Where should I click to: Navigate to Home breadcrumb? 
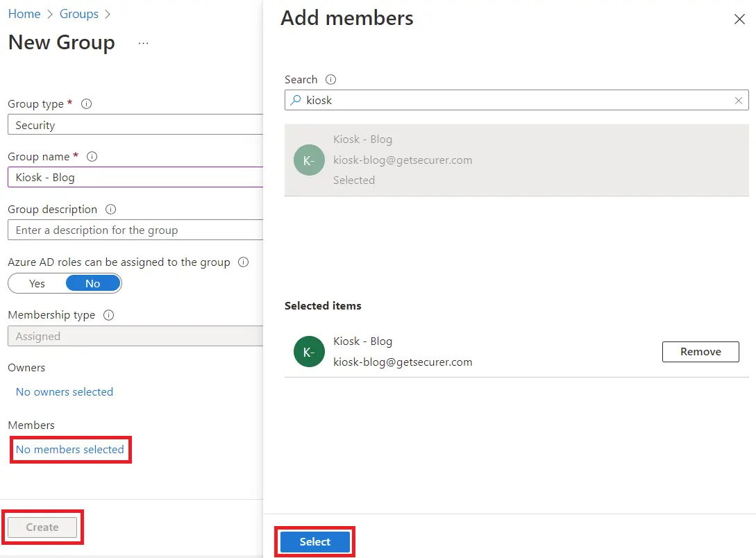(24, 14)
